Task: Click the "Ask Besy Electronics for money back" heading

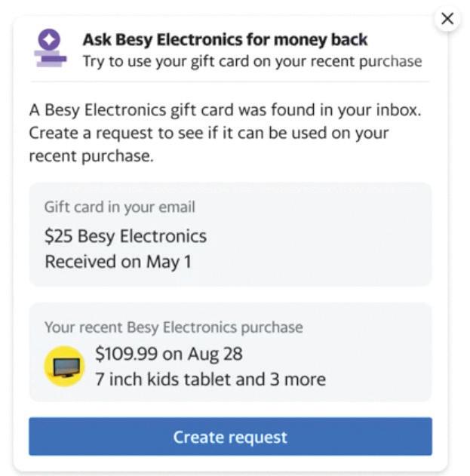Action: (x=225, y=39)
